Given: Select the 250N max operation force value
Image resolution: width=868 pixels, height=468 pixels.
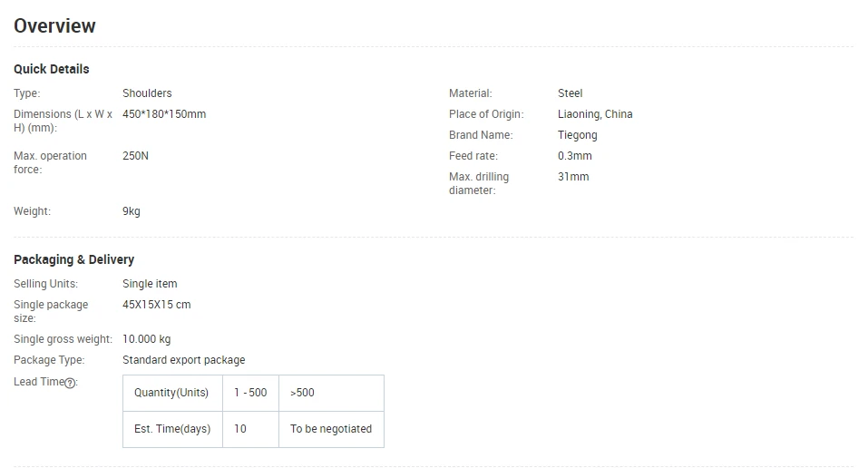Looking at the screenshot, I should pos(136,156).
